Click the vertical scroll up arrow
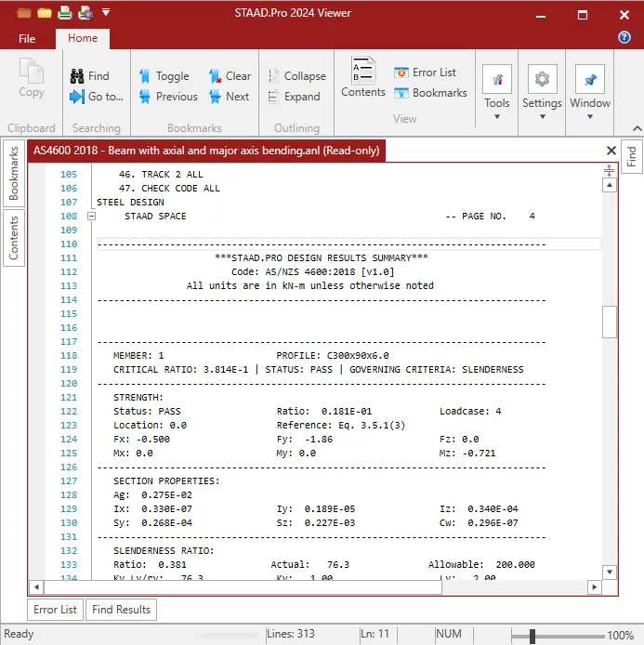 point(609,186)
